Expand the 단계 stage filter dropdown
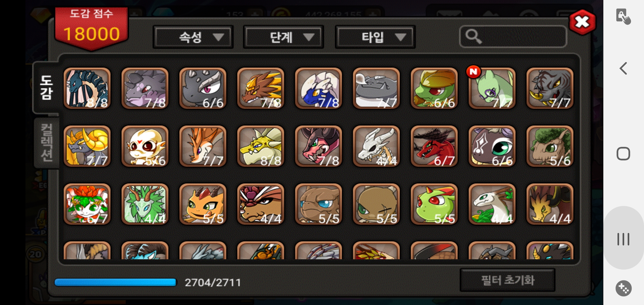The width and height of the screenshot is (644, 305). (x=283, y=37)
